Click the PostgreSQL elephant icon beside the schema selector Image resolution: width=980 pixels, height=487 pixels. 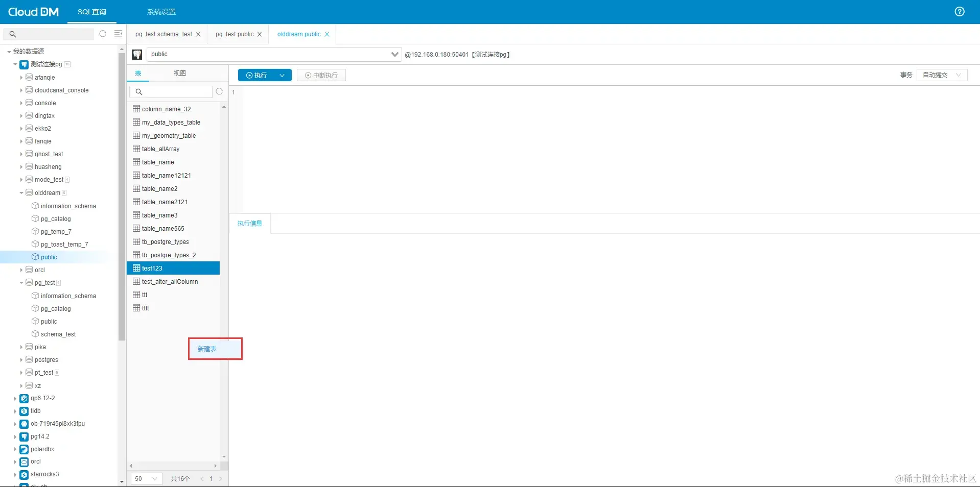pyautogui.click(x=136, y=54)
